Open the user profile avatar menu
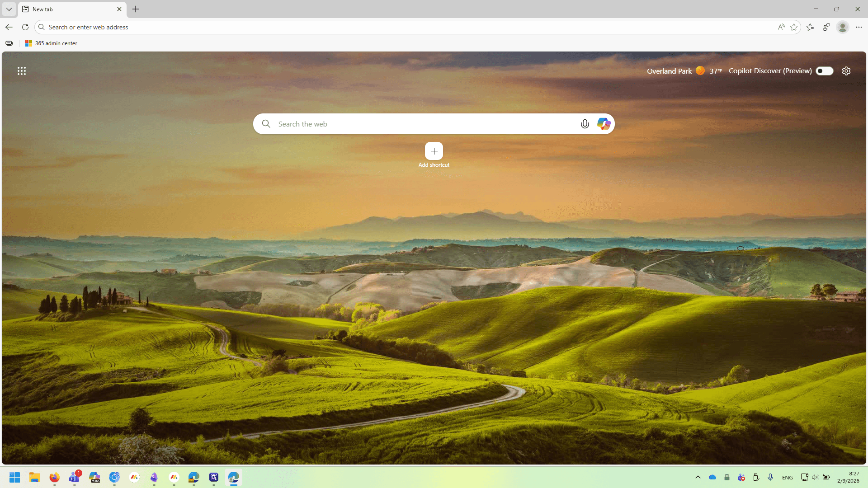Viewport: 868px width, 488px height. pyautogui.click(x=842, y=27)
